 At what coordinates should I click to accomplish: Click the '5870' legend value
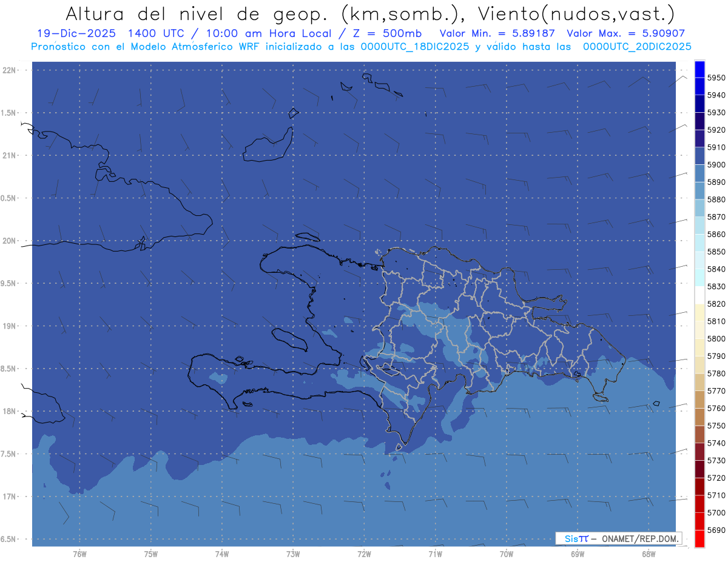[x=716, y=216]
